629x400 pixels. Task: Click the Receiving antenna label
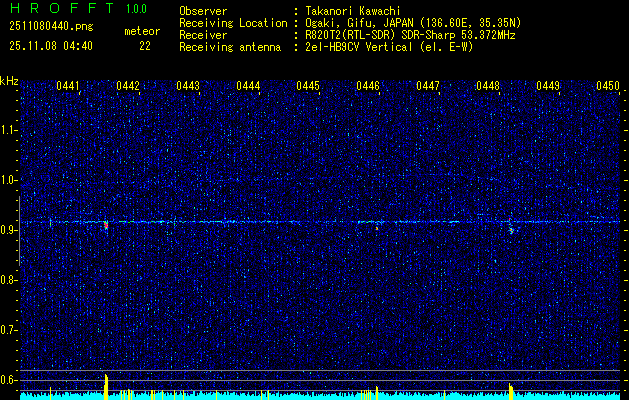click(x=230, y=47)
